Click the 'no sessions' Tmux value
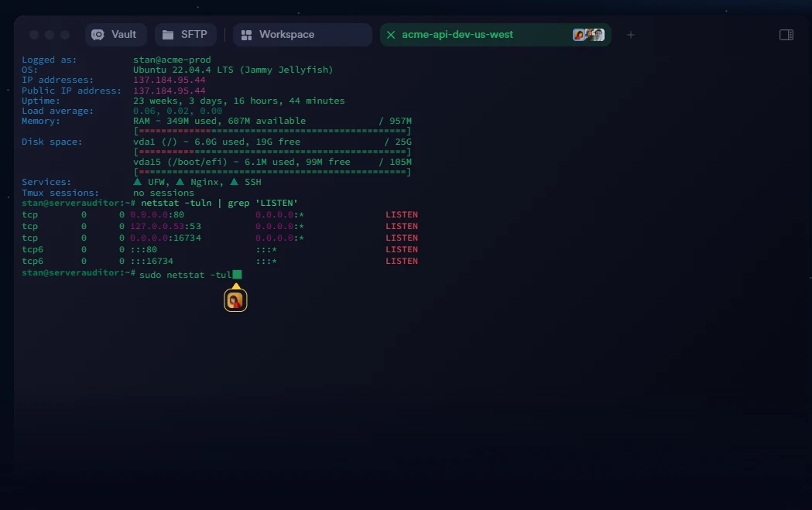 click(163, 193)
